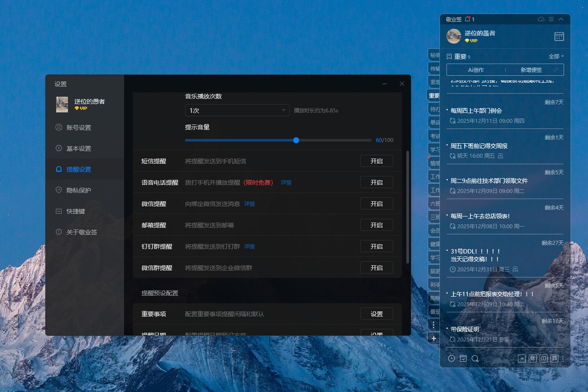Open the 全部 filter dropdown in note list
Image resolution: width=588 pixels, height=392 pixels.
pyautogui.click(x=556, y=56)
